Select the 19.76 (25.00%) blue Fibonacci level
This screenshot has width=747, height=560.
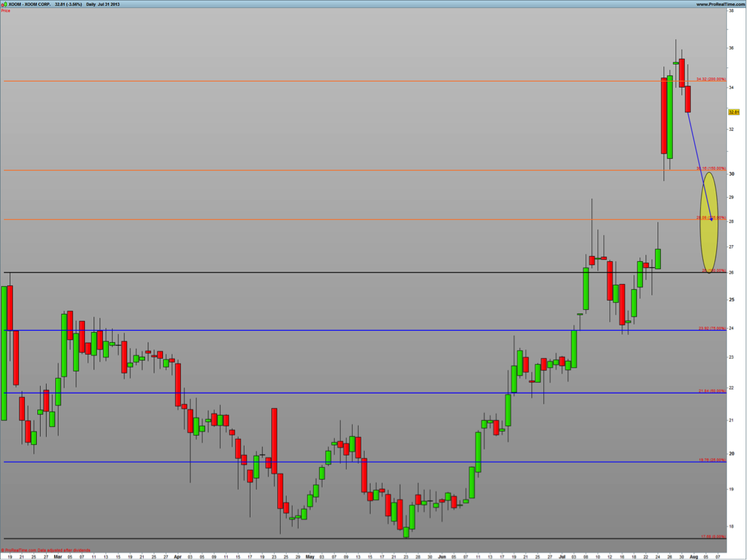pos(334,462)
